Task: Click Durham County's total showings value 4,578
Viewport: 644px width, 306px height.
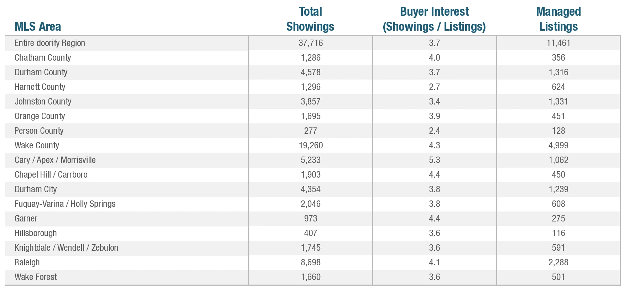Action: tap(311, 72)
